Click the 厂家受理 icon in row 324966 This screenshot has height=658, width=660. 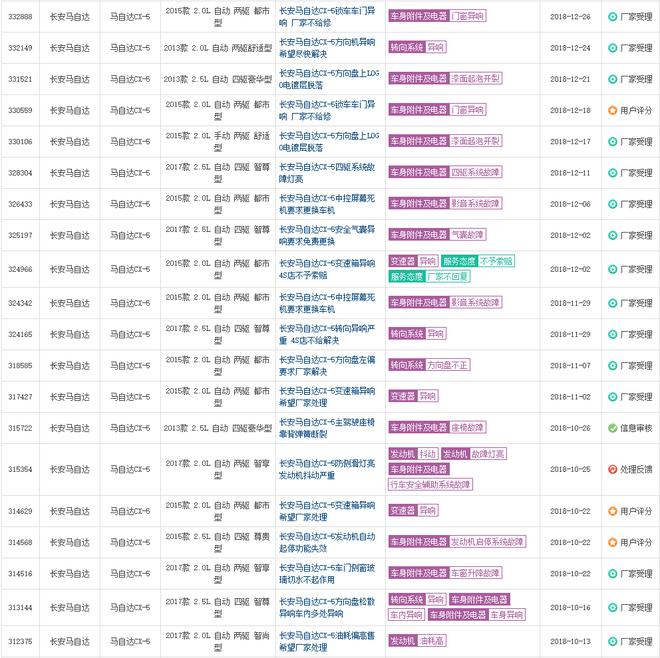click(612, 269)
